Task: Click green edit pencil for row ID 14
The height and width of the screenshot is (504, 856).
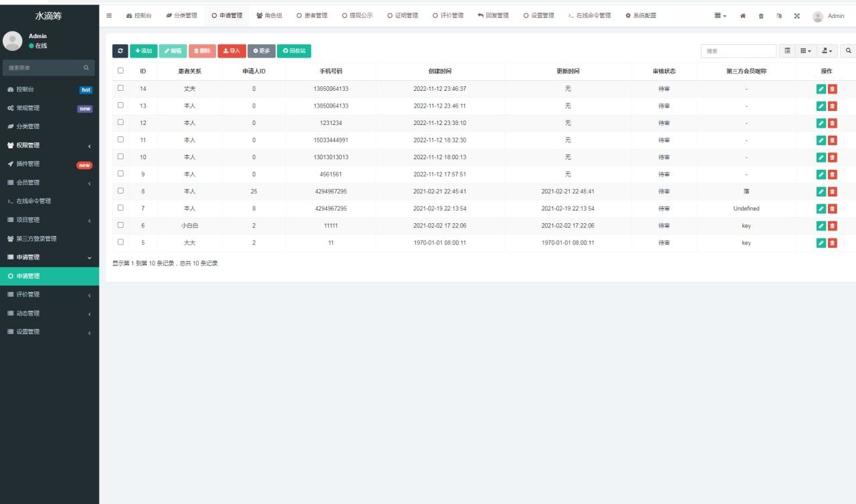Action: (821, 89)
